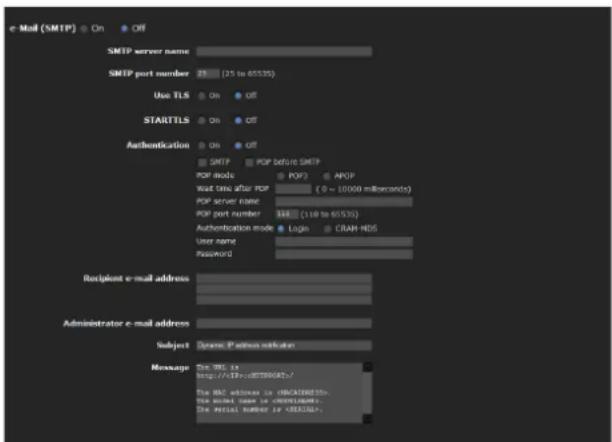Turn e-Mail (SMTP) On
The height and width of the screenshot is (442, 612).
(x=84, y=29)
